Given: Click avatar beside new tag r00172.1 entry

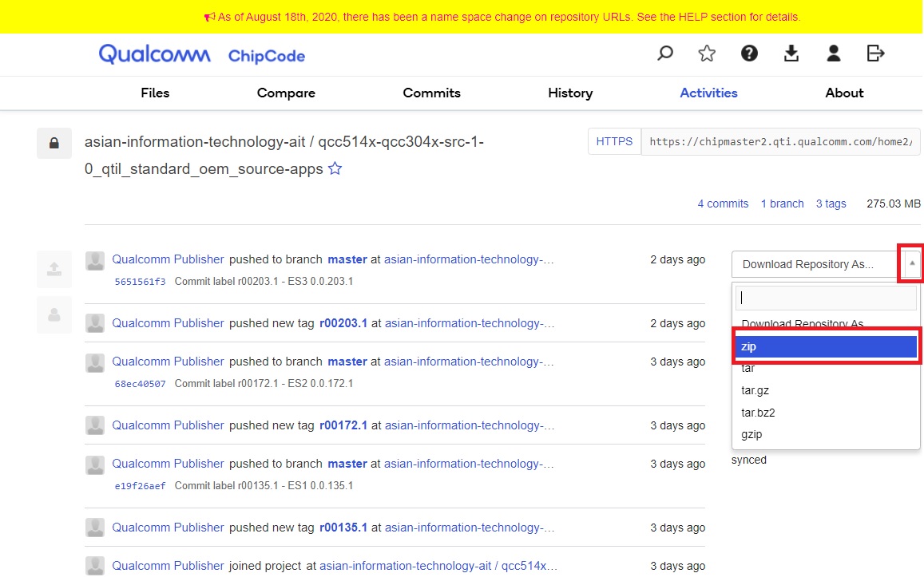Looking at the screenshot, I should coord(95,425).
